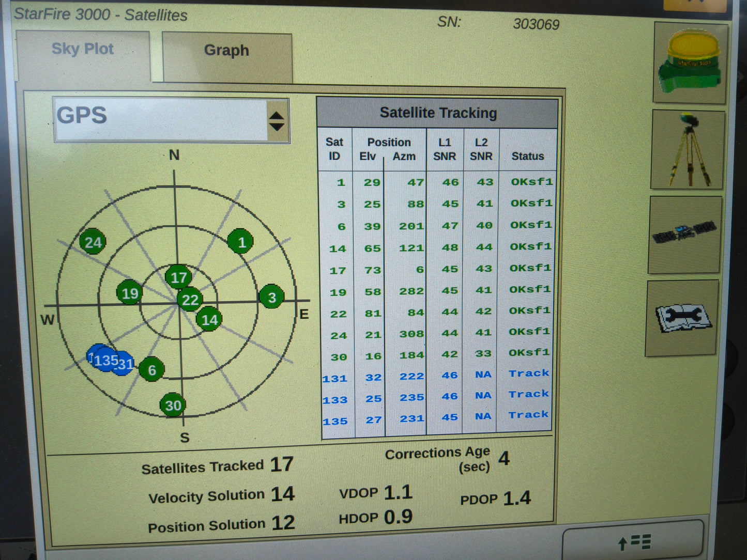Select satellite 17 on sky plot

click(x=179, y=277)
